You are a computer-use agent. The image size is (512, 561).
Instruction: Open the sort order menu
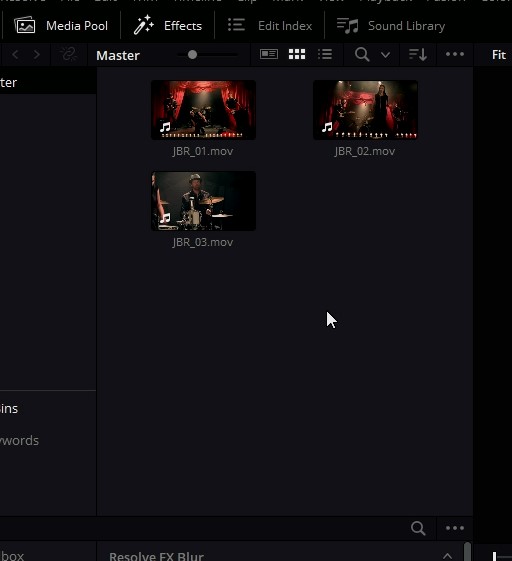pos(418,55)
